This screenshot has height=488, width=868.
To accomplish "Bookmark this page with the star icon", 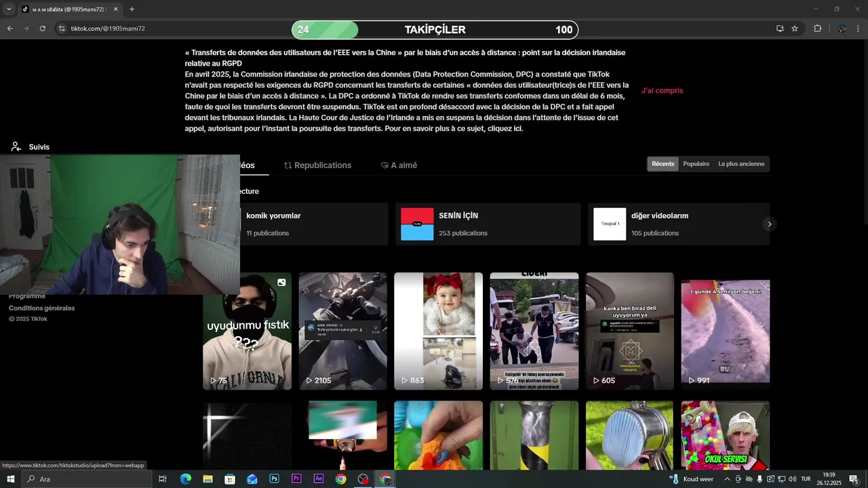I will coord(795,28).
